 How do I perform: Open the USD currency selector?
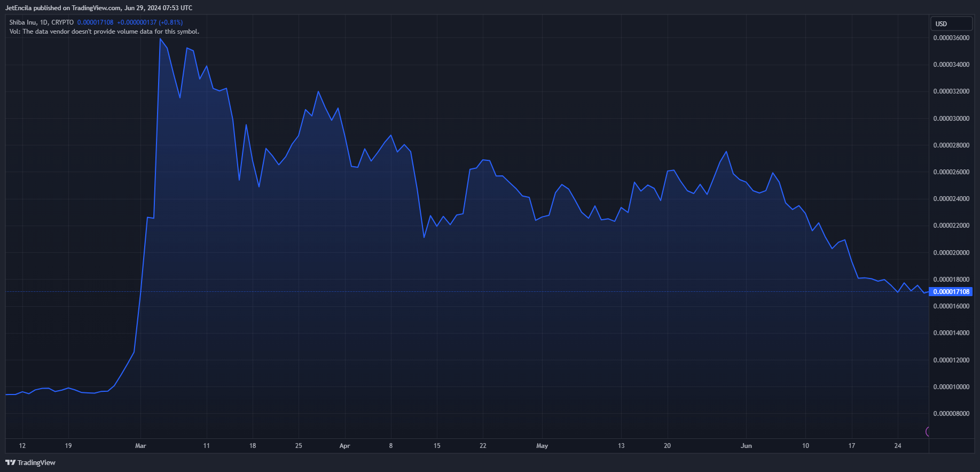(x=951, y=24)
